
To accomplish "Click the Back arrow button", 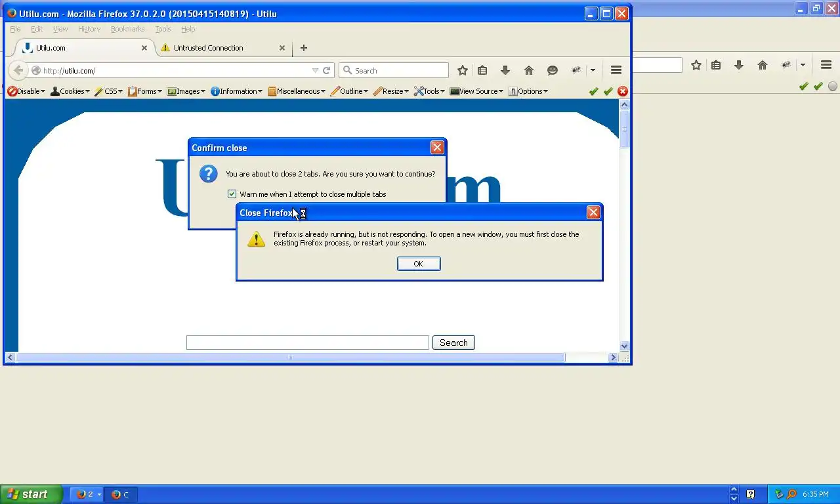I will click(18, 70).
